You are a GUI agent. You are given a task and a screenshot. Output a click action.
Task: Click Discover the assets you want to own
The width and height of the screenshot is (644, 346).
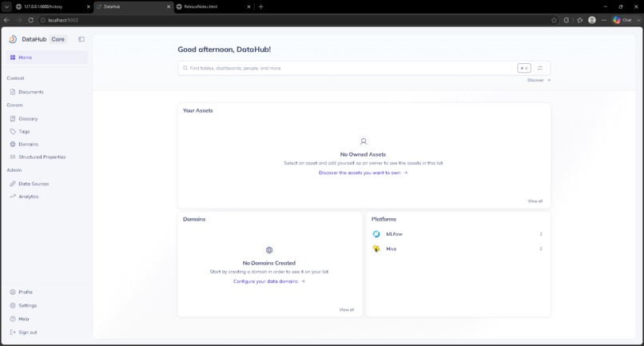[x=363, y=173]
